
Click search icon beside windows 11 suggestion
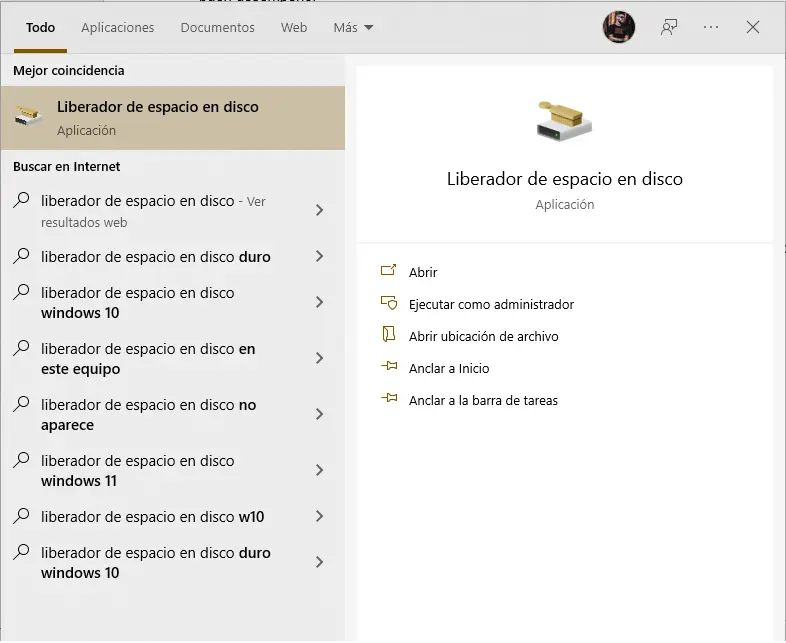coord(22,460)
